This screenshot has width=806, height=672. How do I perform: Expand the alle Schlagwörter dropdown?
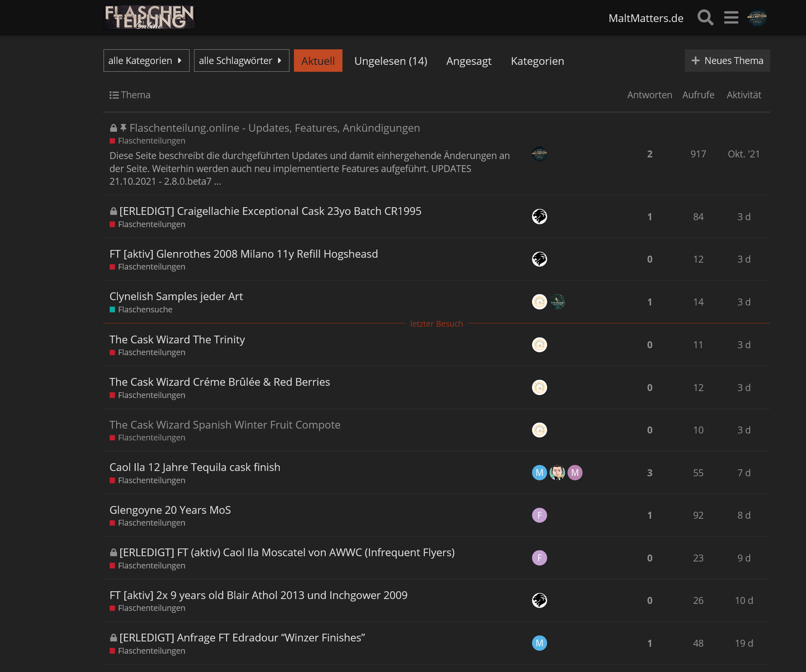[241, 61]
